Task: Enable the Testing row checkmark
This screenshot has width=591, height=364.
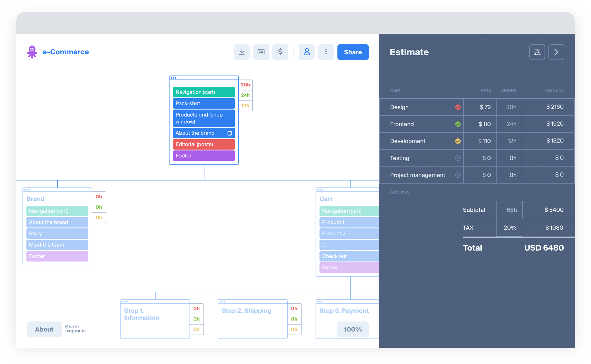Action: tap(458, 158)
